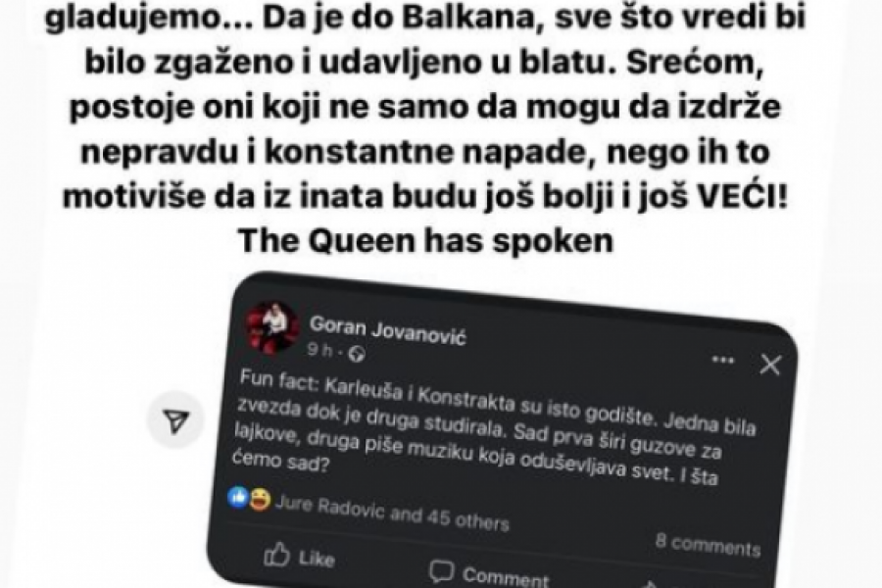Visit the Goran Jovanović name link
Screen dimensions: 882x588
tap(387, 330)
